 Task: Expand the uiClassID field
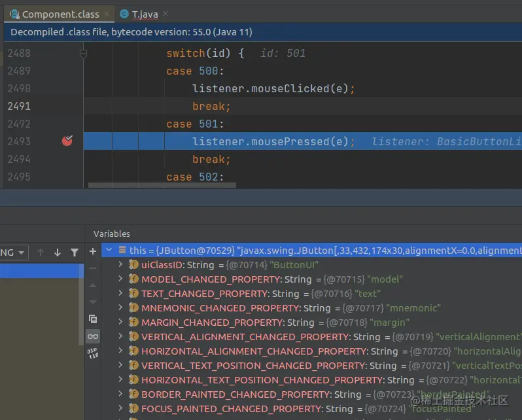coord(120,264)
